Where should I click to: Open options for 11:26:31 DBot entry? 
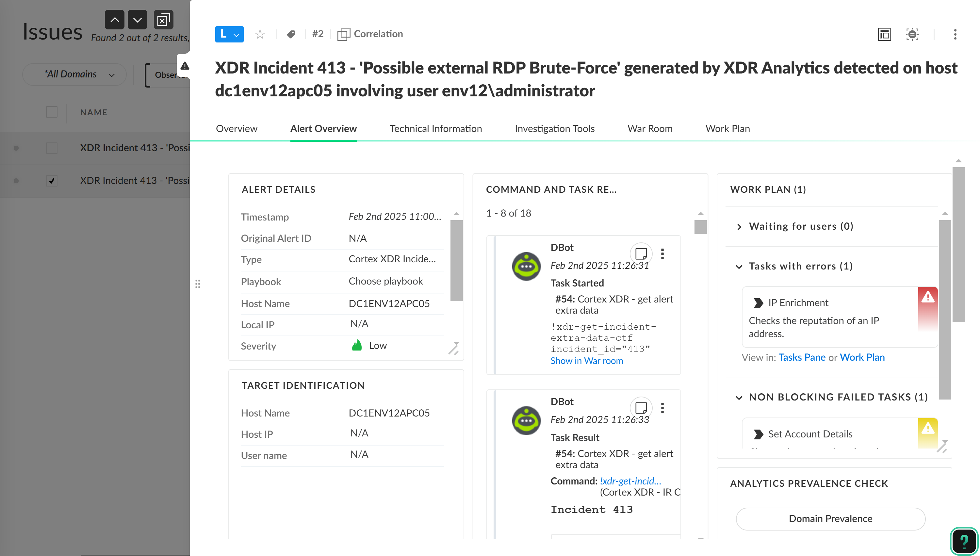pyautogui.click(x=662, y=254)
